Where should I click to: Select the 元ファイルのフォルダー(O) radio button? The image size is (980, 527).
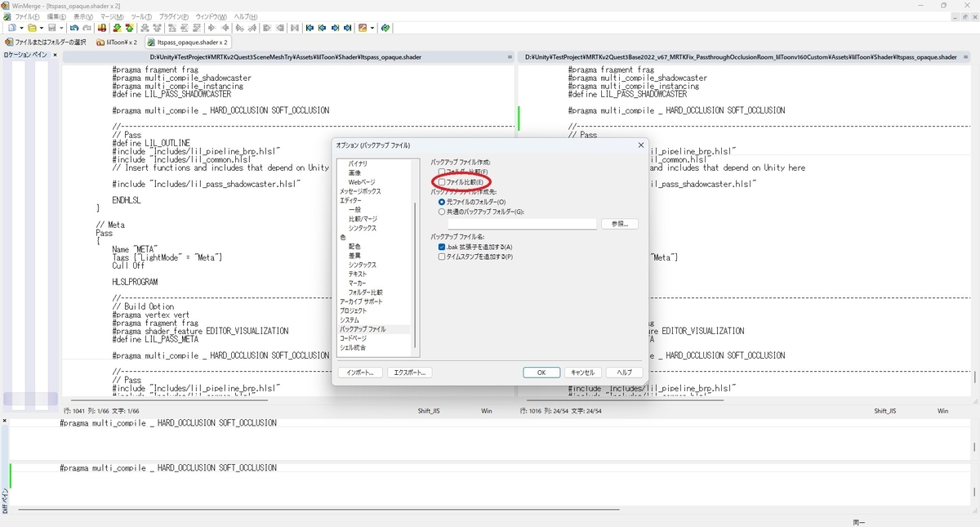pos(442,202)
